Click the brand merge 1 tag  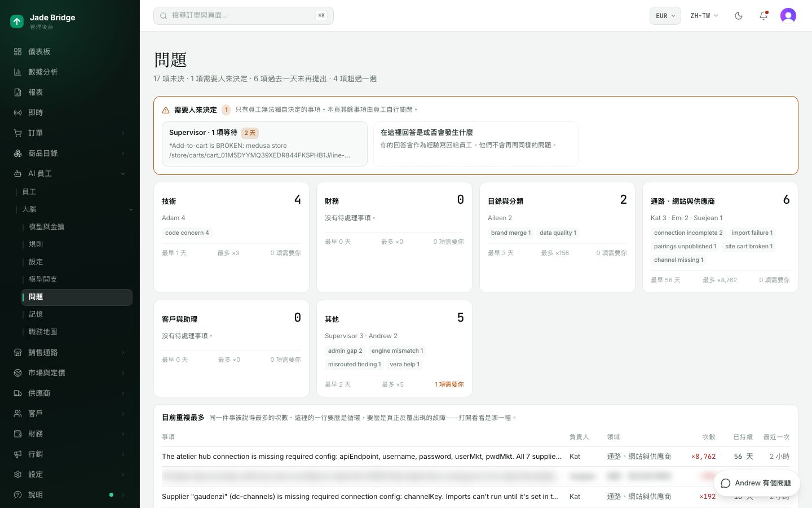tap(511, 233)
